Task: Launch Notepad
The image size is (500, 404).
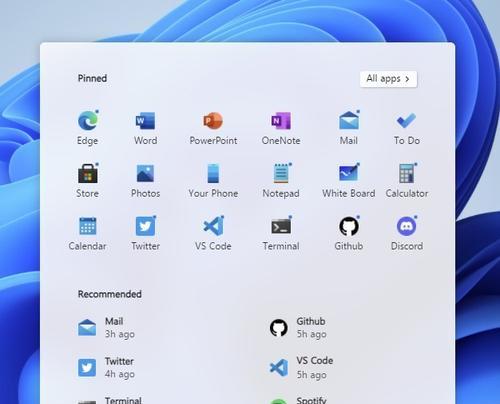Action: [281, 181]
